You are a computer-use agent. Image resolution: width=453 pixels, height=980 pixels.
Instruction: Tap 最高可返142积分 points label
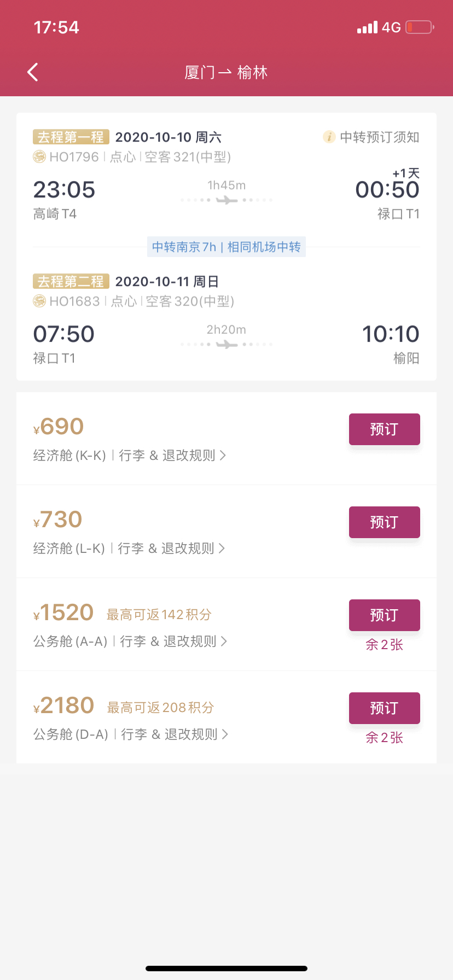tap(159, 615)
